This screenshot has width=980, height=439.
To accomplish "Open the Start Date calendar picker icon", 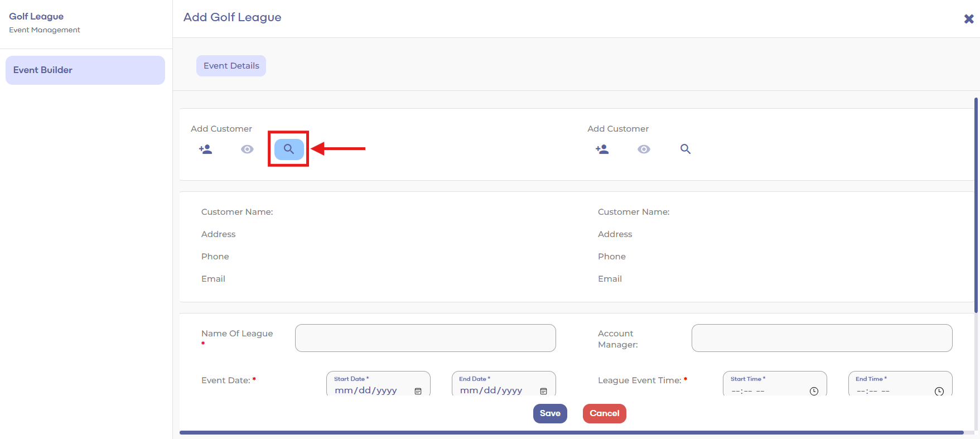I will pyautogui.click(x=418, y=391).
